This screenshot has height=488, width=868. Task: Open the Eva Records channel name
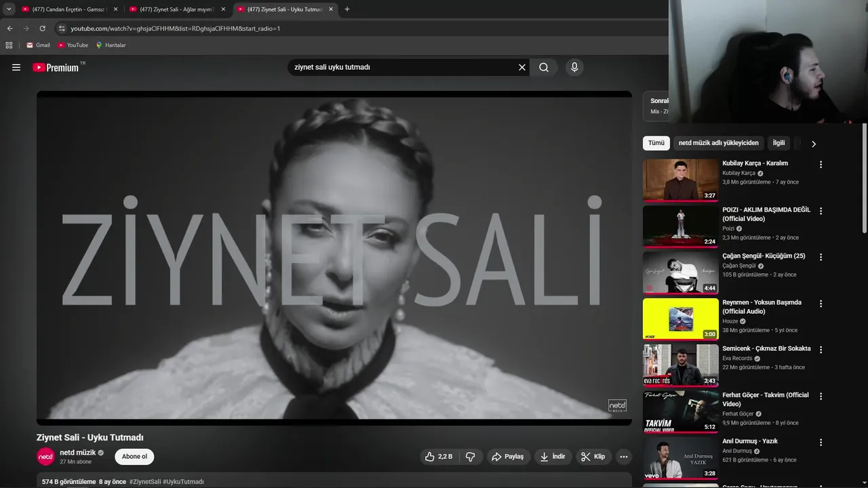(737, 358)
